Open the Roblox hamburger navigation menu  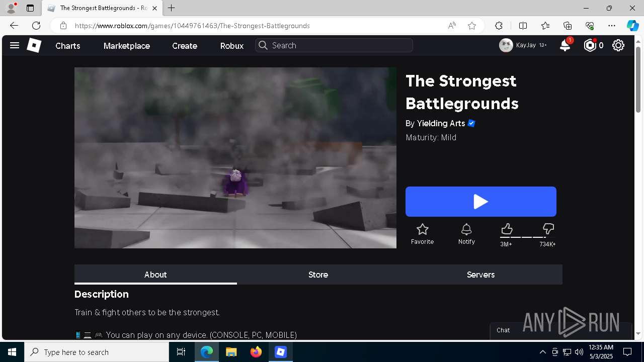(x=15, y=46)
